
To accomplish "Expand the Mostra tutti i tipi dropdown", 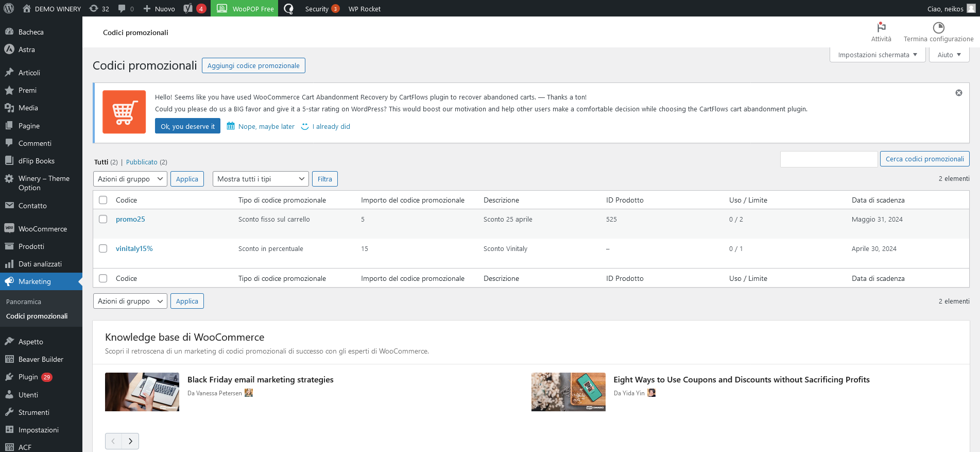I will click(x=260, y=179).
